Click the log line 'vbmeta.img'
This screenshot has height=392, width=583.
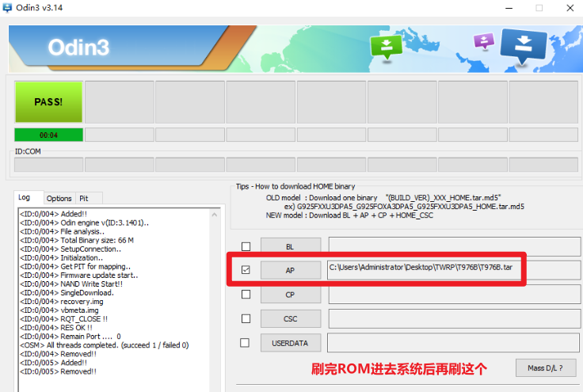pos(59,310)
